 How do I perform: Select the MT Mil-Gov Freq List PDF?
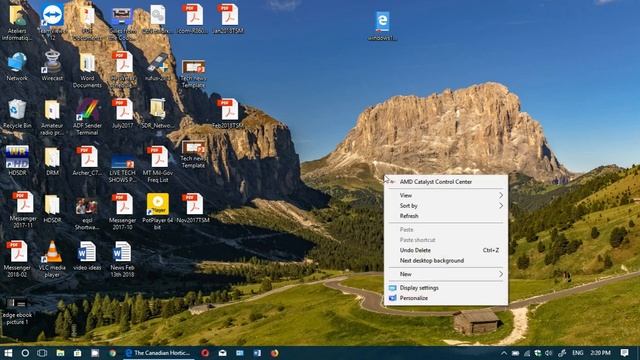coord(158,164)
